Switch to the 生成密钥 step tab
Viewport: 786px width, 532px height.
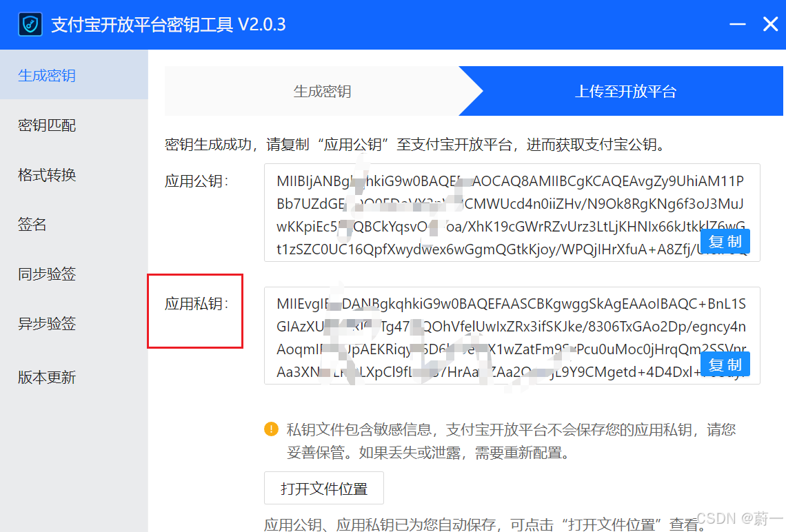322,91
